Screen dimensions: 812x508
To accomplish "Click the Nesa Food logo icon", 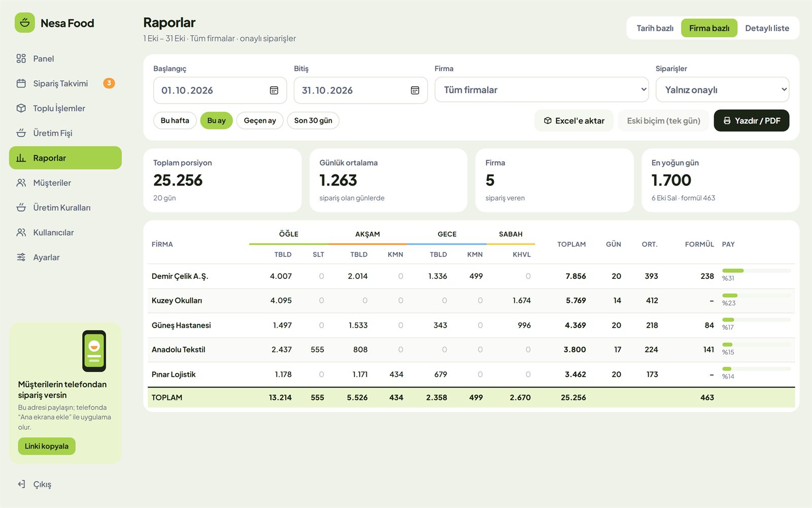I will 25,23.
